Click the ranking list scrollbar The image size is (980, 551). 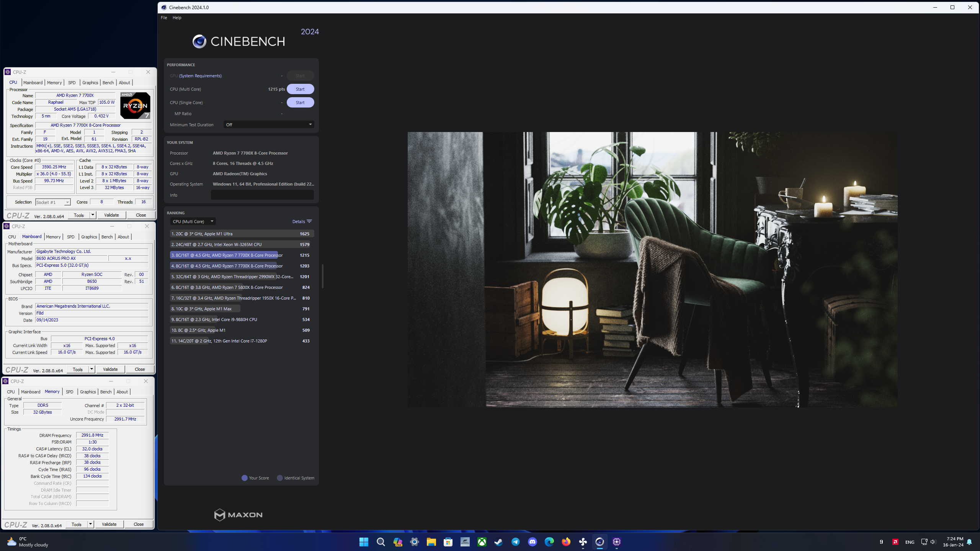tap(323, 276)
